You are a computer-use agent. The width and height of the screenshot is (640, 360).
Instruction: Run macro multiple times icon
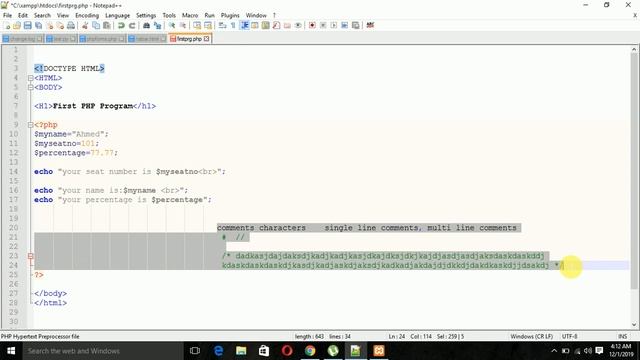click(344, 26)
